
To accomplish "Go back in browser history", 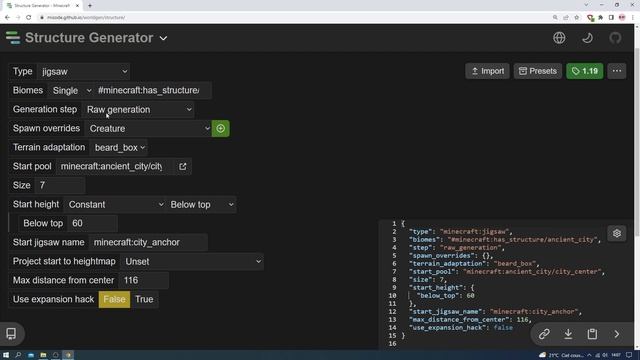I will pos(7,18).
